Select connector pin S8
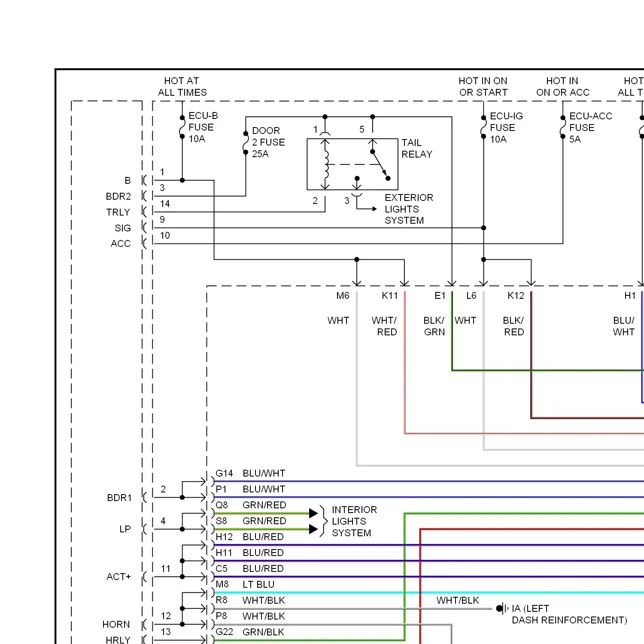The height and width of the screenshot is (644, 644). [x=221, y=521]
